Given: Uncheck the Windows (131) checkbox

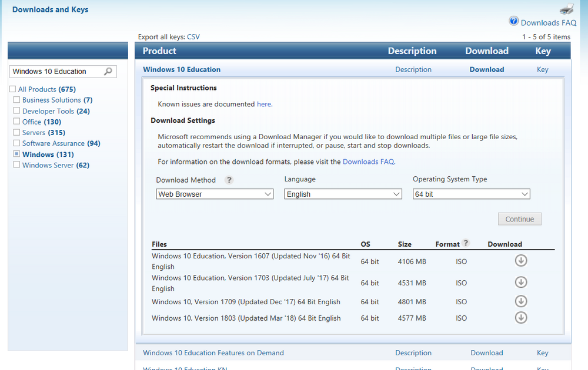Looking at the screenshot, I should tap(16, 154).
